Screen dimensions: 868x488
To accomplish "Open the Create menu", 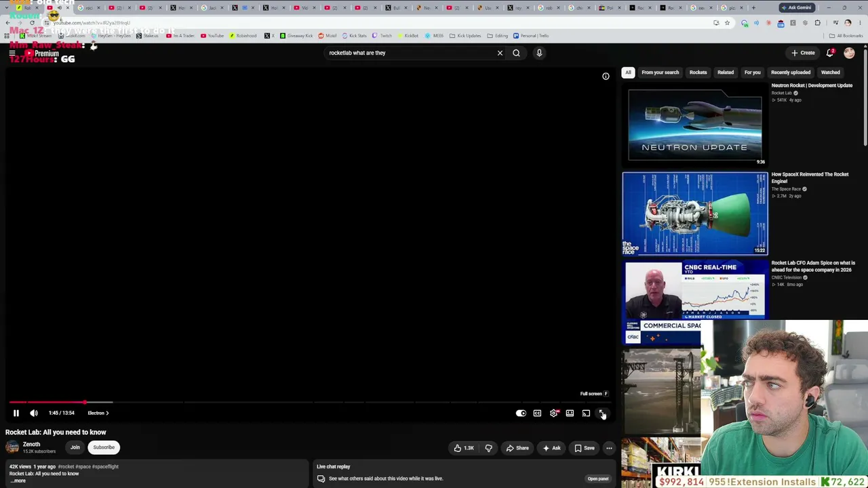I will tap(803, 53).
